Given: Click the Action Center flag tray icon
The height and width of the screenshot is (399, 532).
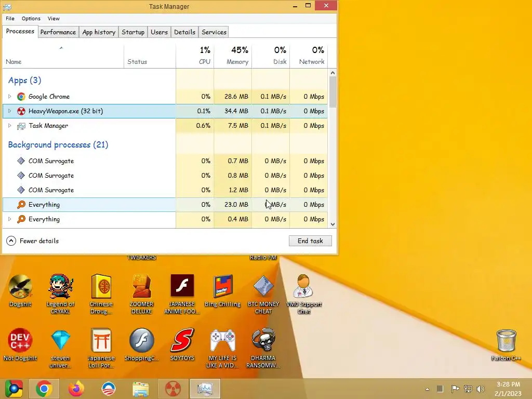Looking at the screenshot, I should [x=455, y=389].
